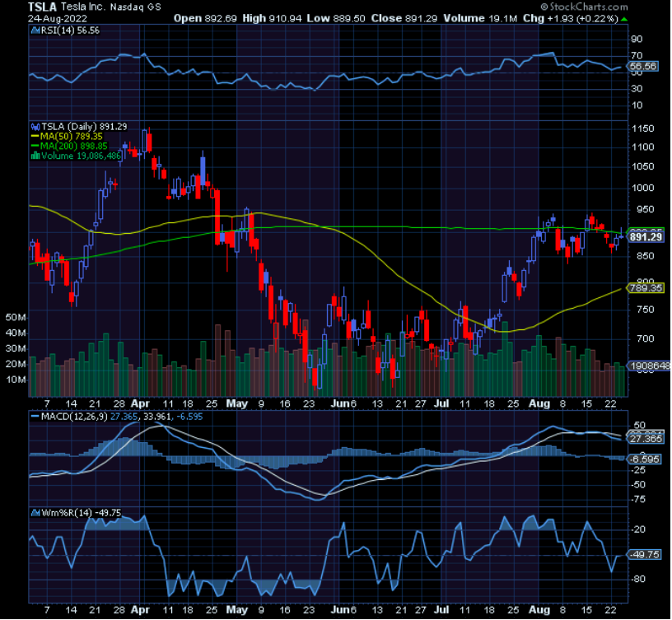The image size is (672, 620).
Task: Click the candlestick icon beside TSLA (Daily)
Action: [35, 128]
